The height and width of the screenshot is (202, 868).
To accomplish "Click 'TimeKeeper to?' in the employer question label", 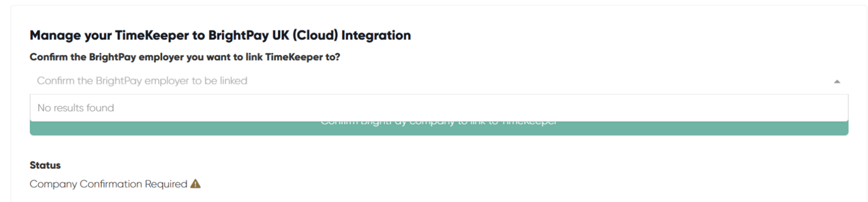I will click(303, 57).
